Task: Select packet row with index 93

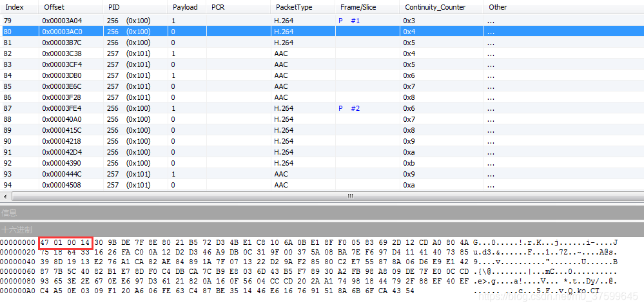Action: point(322,174)
